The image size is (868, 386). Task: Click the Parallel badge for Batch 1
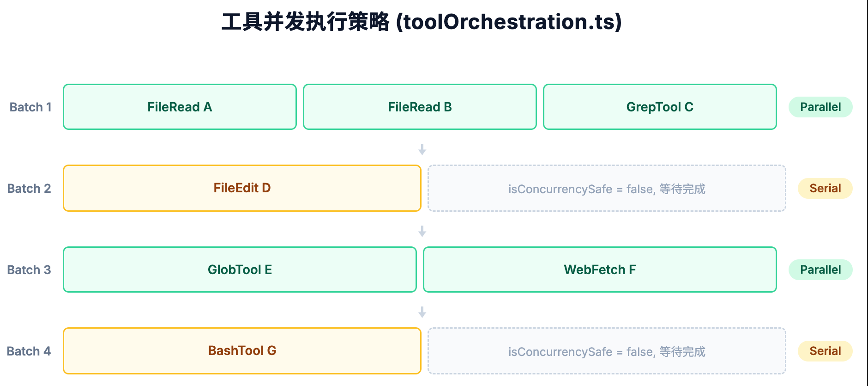click(820, 107)
